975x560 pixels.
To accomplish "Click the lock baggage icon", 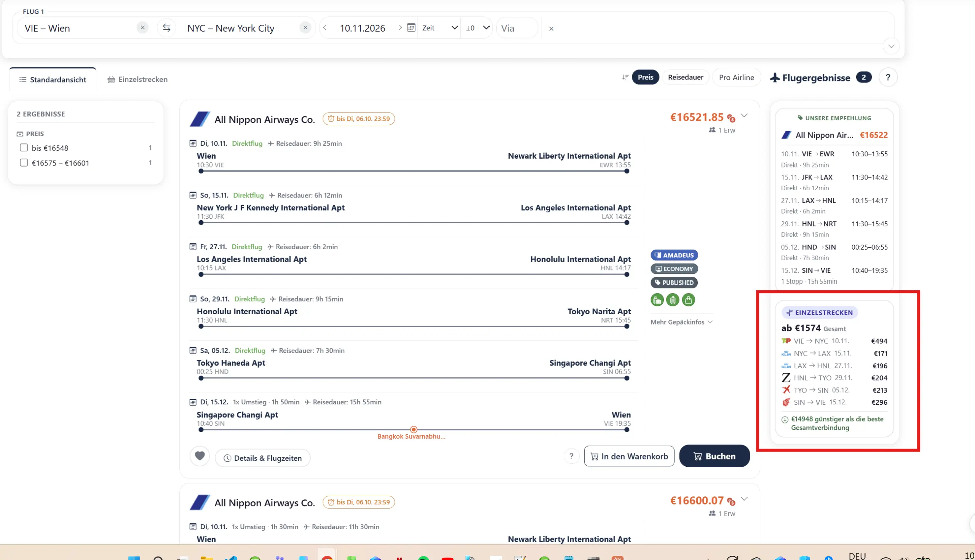I will [x=688, y=300].
